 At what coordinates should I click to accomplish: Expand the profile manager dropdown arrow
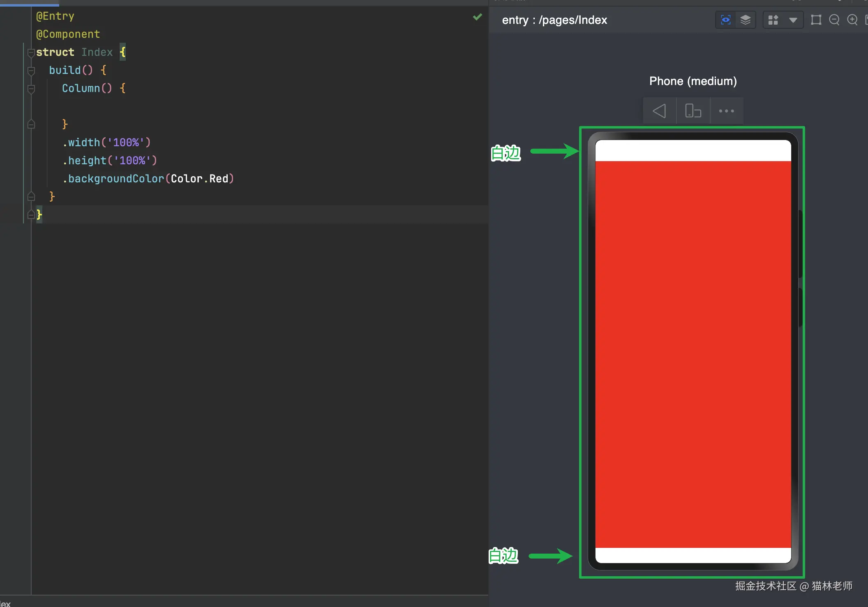[x=793, y=20]
